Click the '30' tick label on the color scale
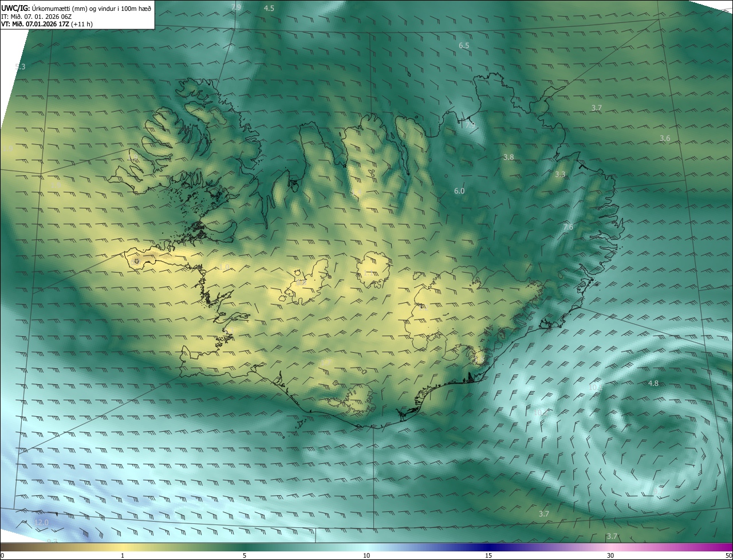733x560 pixels. [x=610, y=556]
